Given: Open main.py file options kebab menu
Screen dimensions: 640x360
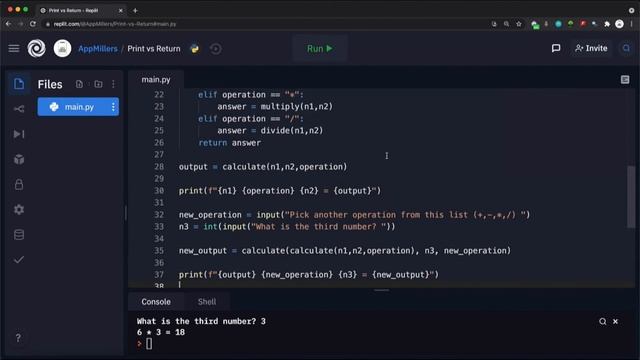Looking at the screenshot, I should click(x=113, y=107).
